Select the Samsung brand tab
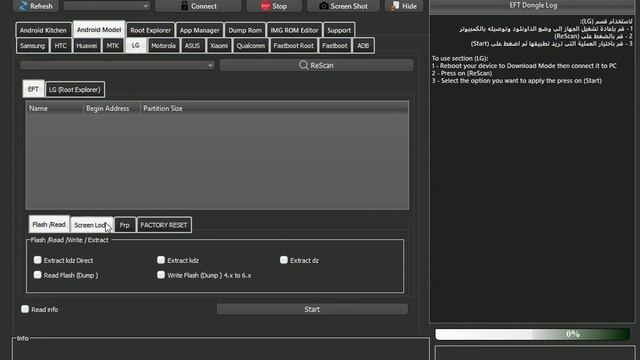Image resolution: width=640 pixels, height=360 pixels. tap(32, 46)
